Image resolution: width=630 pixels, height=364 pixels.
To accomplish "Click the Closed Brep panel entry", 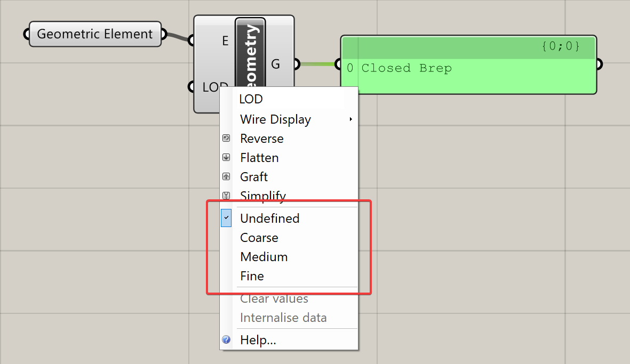I will 406,68.
